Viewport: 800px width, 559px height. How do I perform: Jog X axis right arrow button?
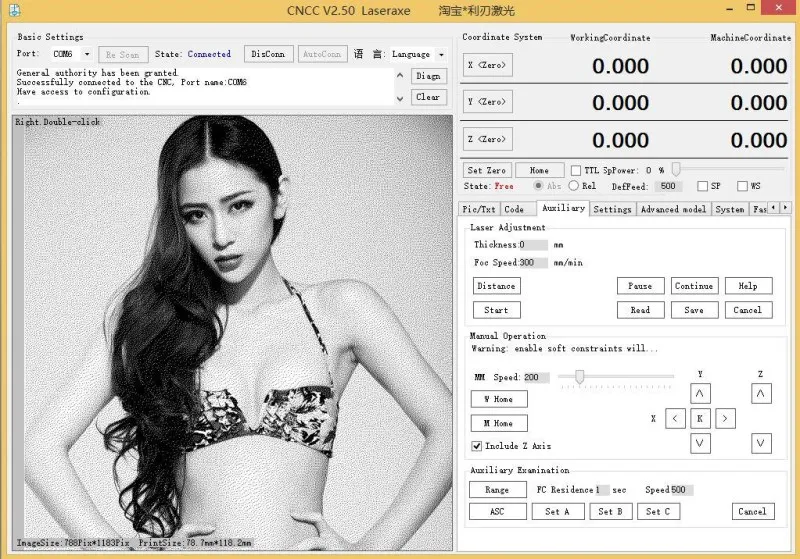coord(725,419)
